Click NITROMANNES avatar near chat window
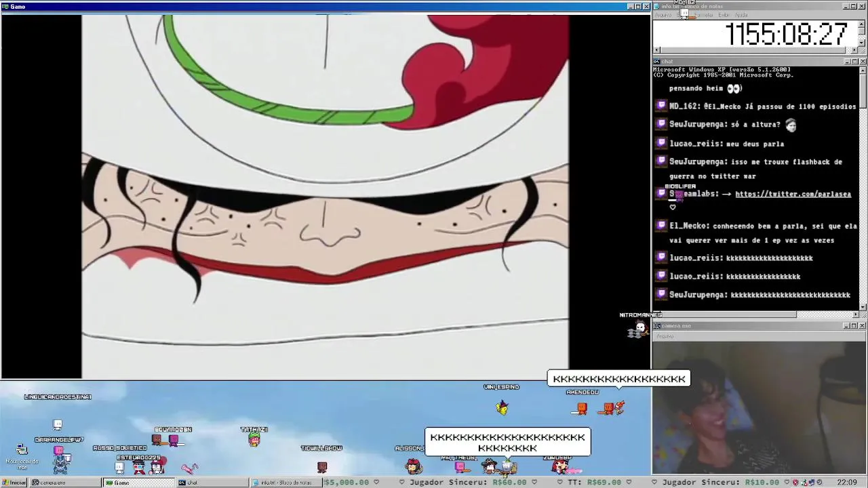Screen dimensions: 868x488 click(x=638, y=330)
